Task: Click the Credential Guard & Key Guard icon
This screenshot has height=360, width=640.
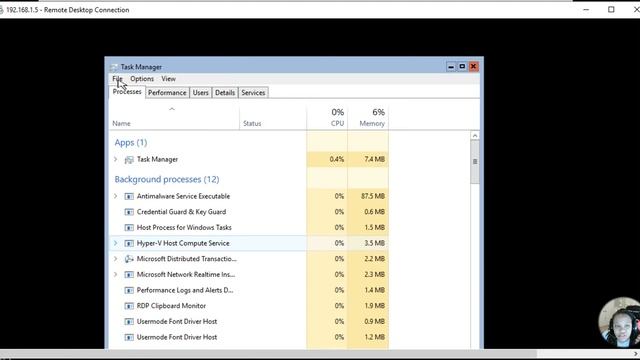Action: tap(129, 212)
